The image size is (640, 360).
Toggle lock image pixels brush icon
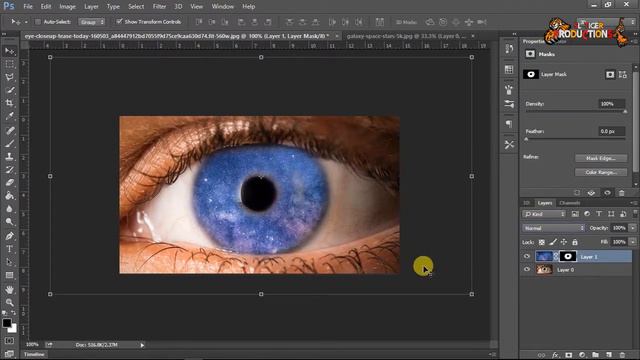[553, 242]
